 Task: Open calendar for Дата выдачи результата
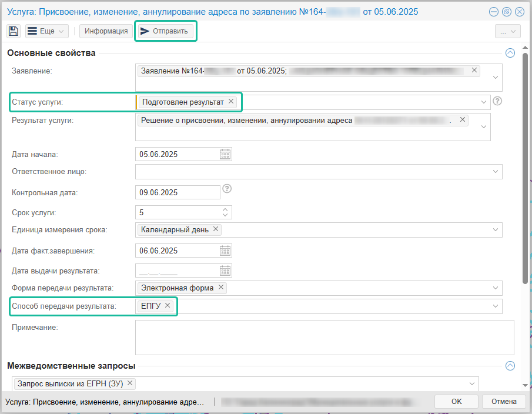coord(225,271)
